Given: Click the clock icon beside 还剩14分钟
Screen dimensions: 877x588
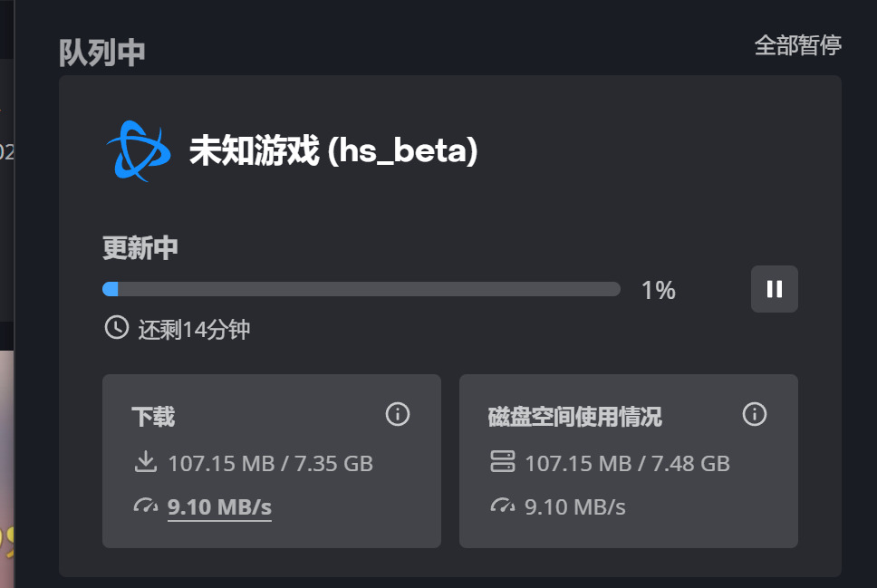Looking at the screenshot, I should click(x=117, y=328).
